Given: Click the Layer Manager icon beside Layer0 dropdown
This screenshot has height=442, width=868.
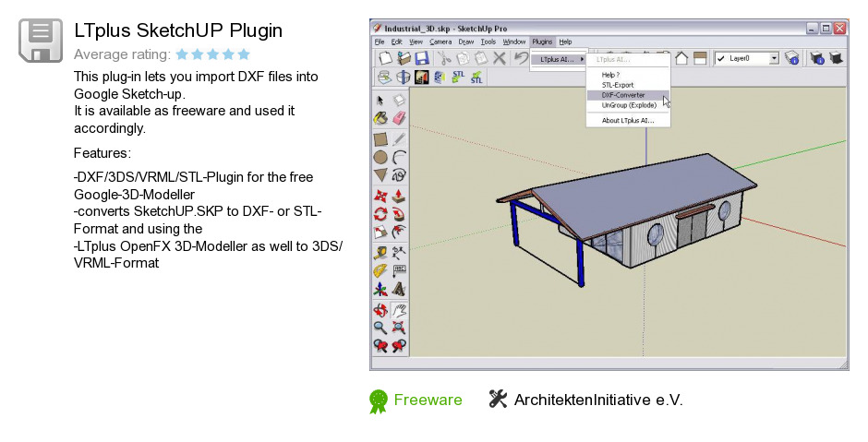Looking at the screenshot, I should (792, 57).
